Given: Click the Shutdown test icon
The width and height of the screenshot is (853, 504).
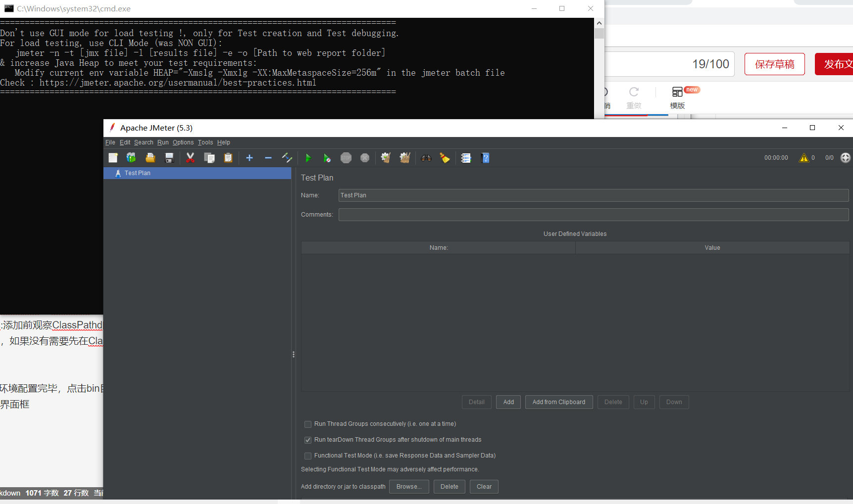Looking at the screenshot, I should point(365,158).
